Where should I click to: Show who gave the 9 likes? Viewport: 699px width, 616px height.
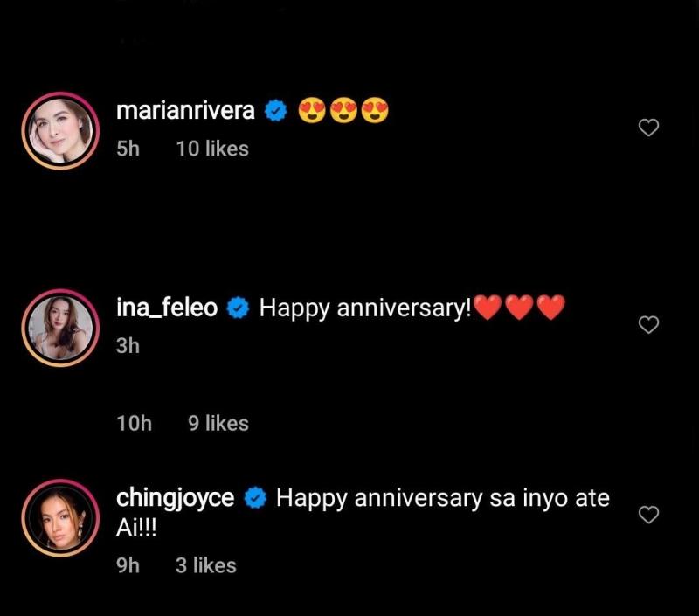[x=218, y=423]
